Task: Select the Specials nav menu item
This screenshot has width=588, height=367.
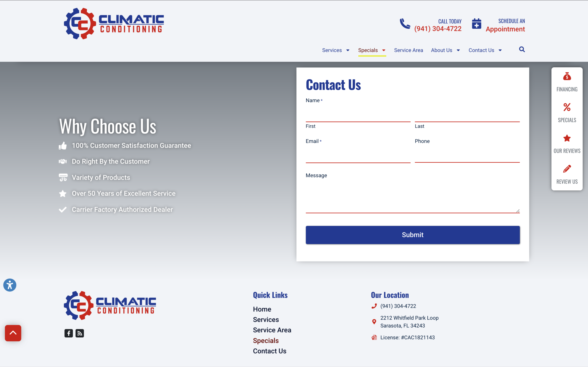Action: pos(368,50)
